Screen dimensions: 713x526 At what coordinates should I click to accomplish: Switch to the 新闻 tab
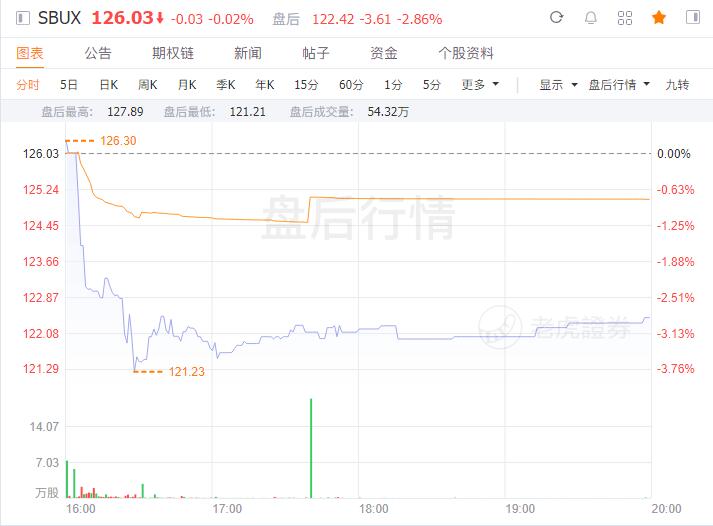(248, 53)
